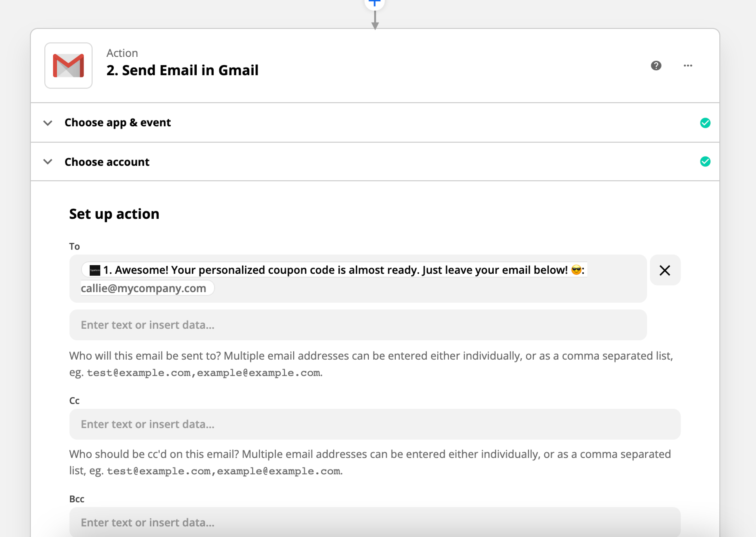This screenshot has width=756, height=537.
Task: Click the Cc field label
Action: point(74,400)
